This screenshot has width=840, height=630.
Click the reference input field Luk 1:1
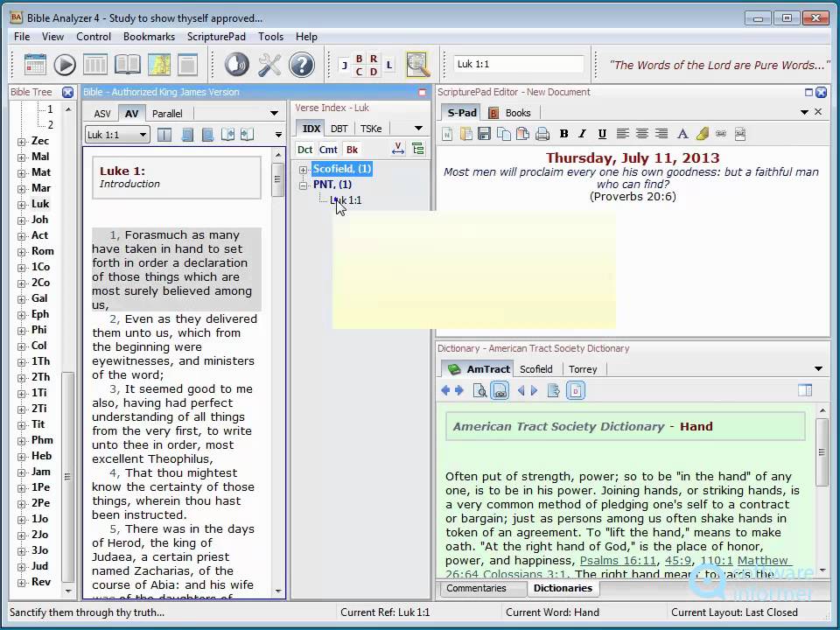tap(519, 64)
